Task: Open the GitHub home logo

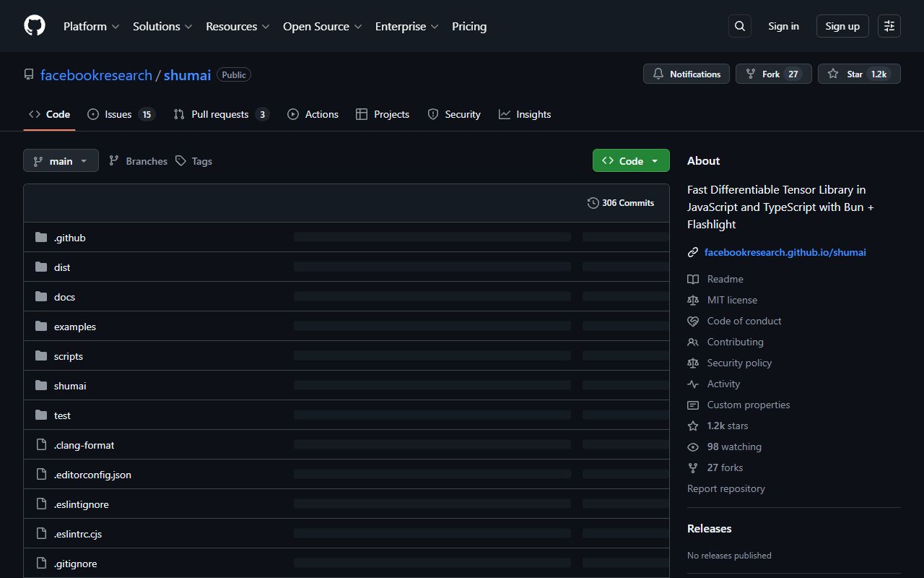Action: click(x=34, y=26)
